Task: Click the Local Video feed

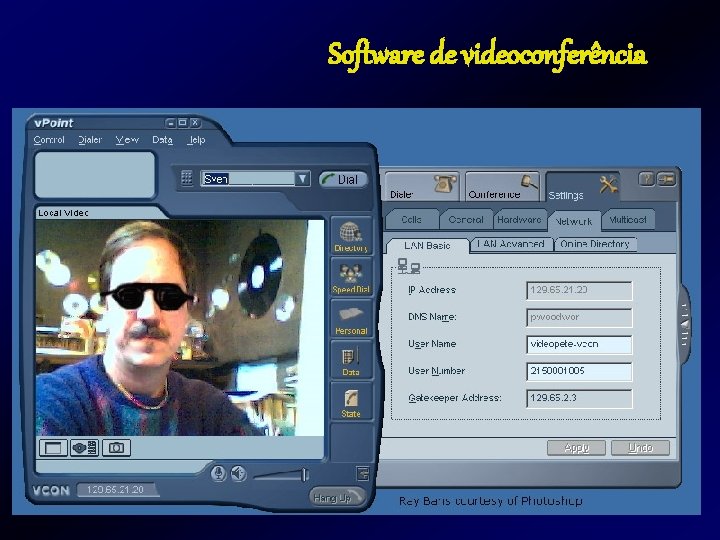Action: [180, 327]
